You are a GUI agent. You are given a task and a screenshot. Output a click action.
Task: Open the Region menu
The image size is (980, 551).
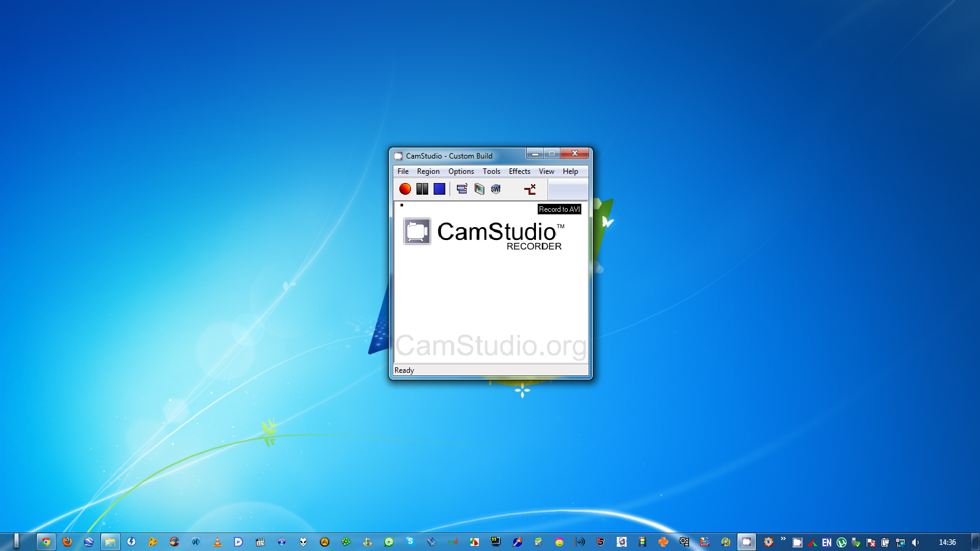(428, 171)
